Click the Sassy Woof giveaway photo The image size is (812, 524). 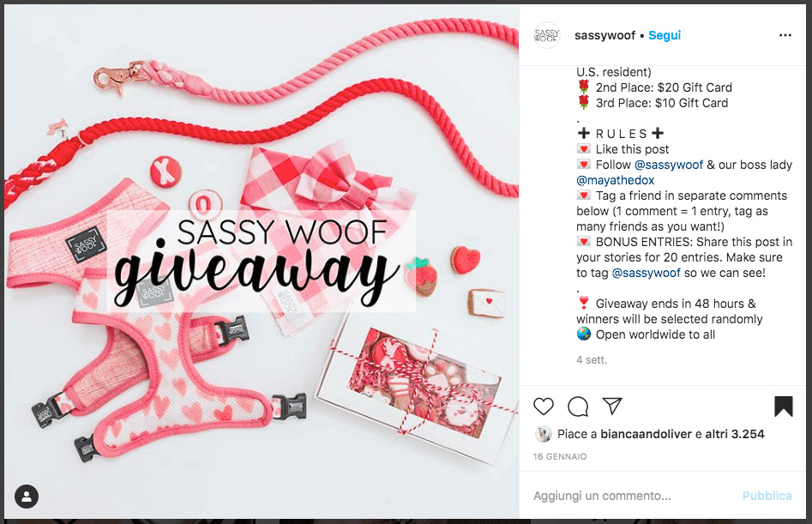click(262, 262)
